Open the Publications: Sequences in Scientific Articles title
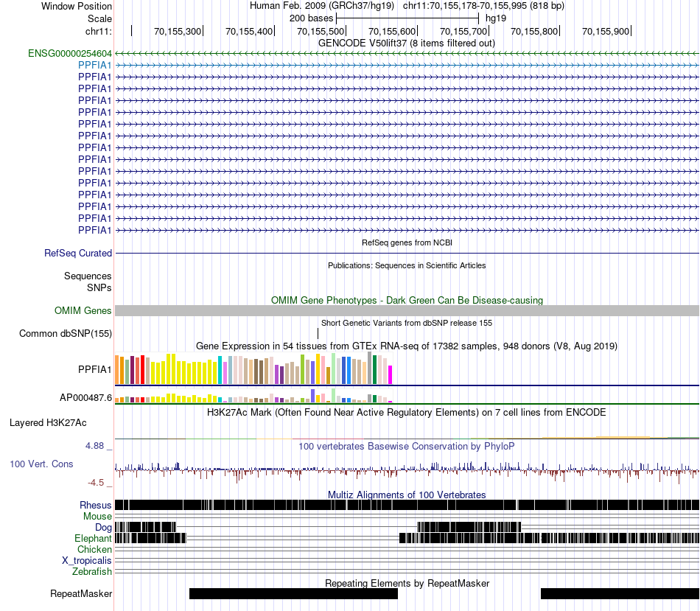 coord(407,265)
